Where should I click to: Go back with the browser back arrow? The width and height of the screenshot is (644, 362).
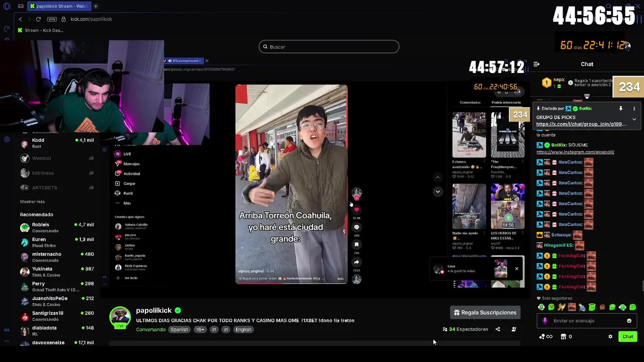[x=20, y=19]
